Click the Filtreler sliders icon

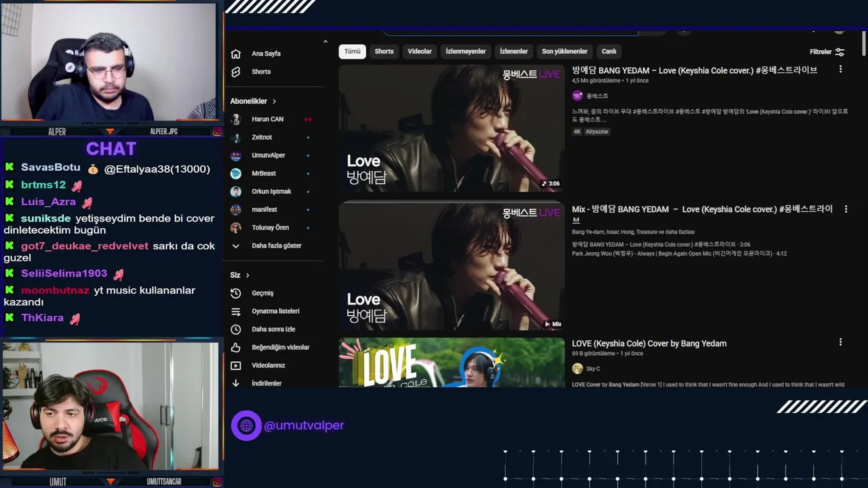tap(840, 52)
